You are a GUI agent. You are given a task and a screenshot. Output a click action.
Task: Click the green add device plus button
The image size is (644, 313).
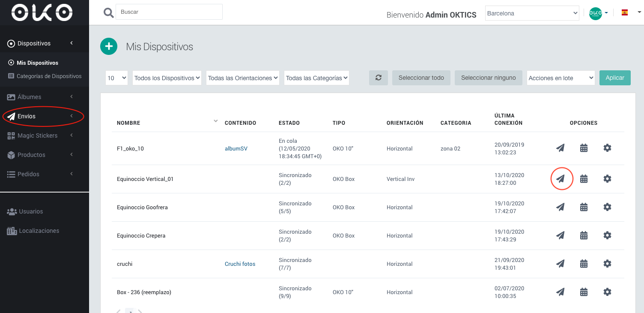coord(109,46)
